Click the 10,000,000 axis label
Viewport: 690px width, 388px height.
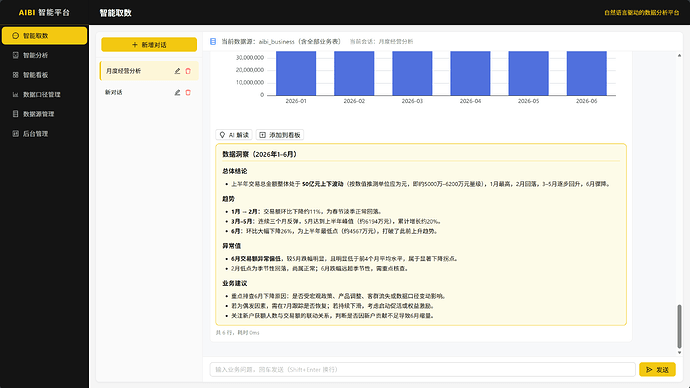point(250,83)
